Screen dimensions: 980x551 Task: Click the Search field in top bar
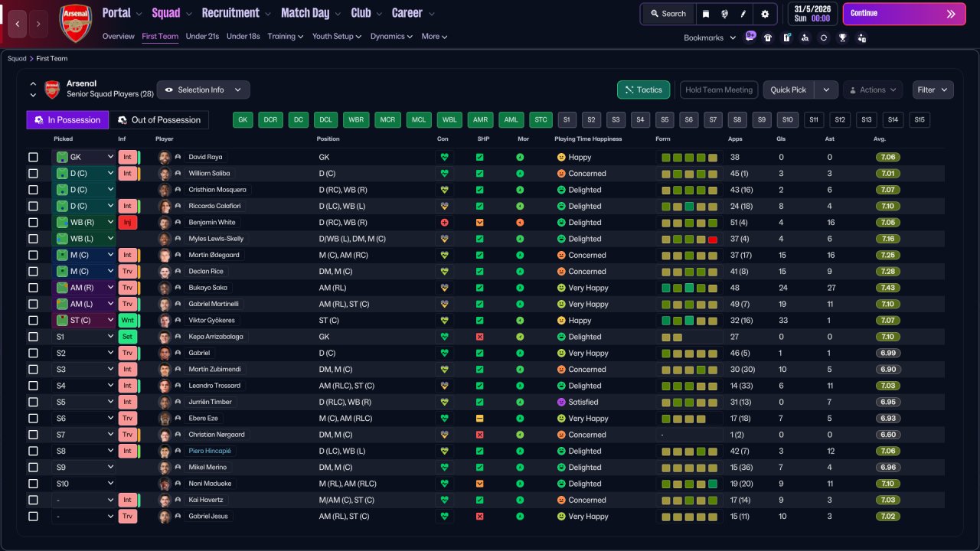tap(668, 14)
